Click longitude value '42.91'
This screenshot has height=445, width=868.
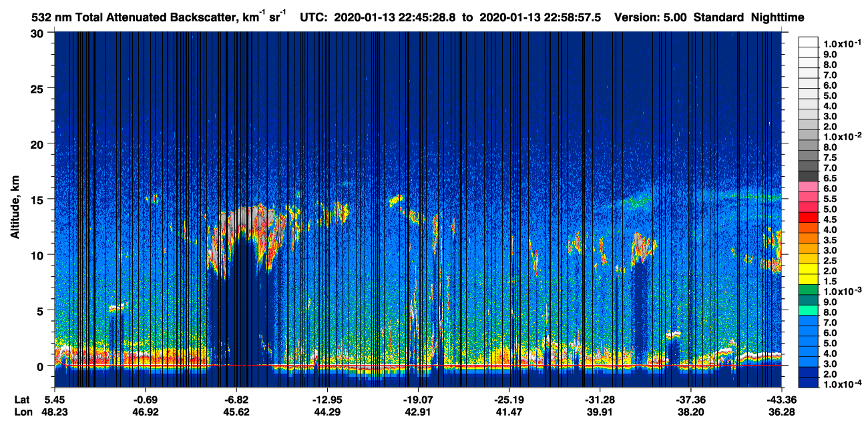pyautogui.click(x=418, y=412)
